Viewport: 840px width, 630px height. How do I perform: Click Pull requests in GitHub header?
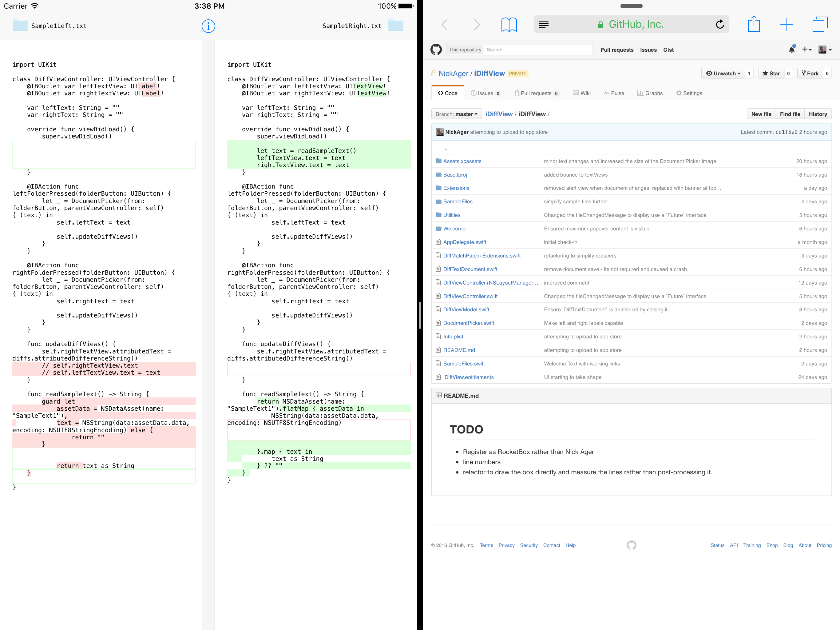coord(617,50)
